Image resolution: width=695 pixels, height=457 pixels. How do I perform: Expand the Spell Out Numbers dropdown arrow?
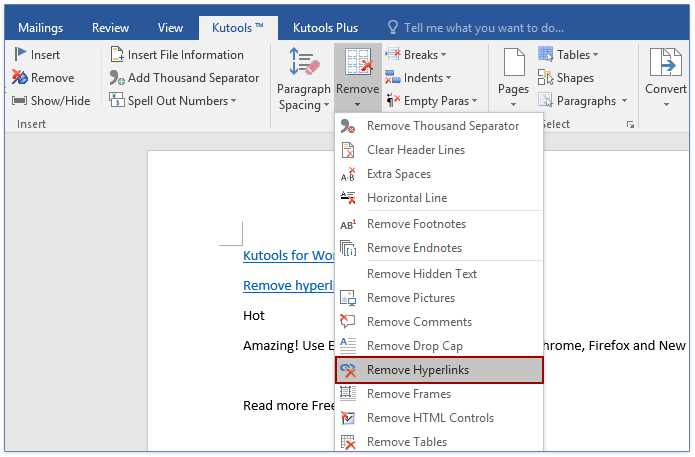point(234,101)
